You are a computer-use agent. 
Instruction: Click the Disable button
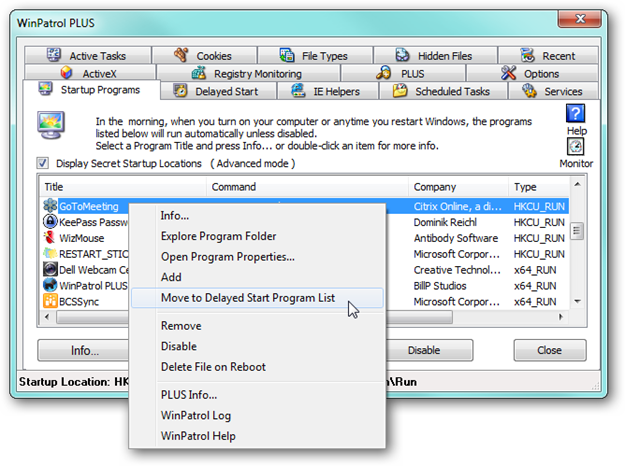click(x=429, y=350)
